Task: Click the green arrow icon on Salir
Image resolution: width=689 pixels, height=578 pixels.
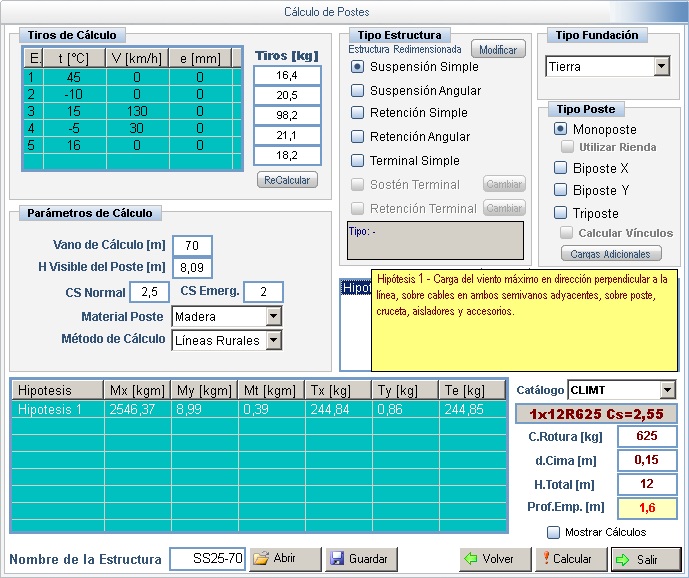Action: (623, 560)
